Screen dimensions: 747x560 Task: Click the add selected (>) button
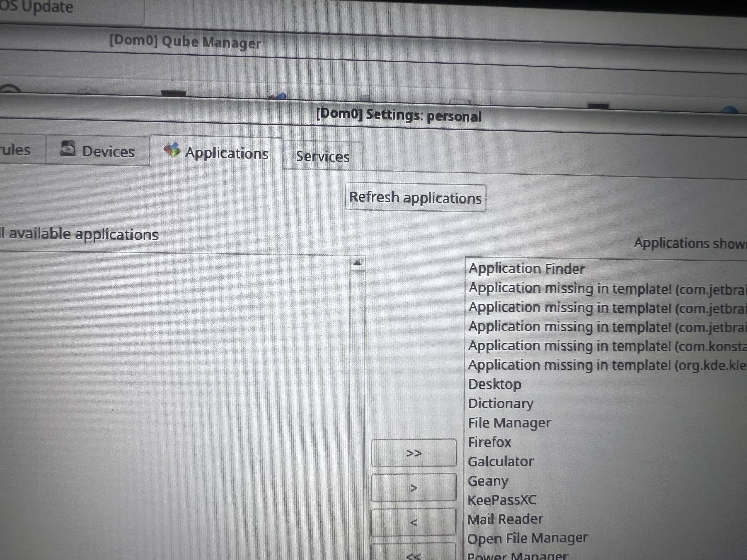pyautogui.click(x=414, y=488)
